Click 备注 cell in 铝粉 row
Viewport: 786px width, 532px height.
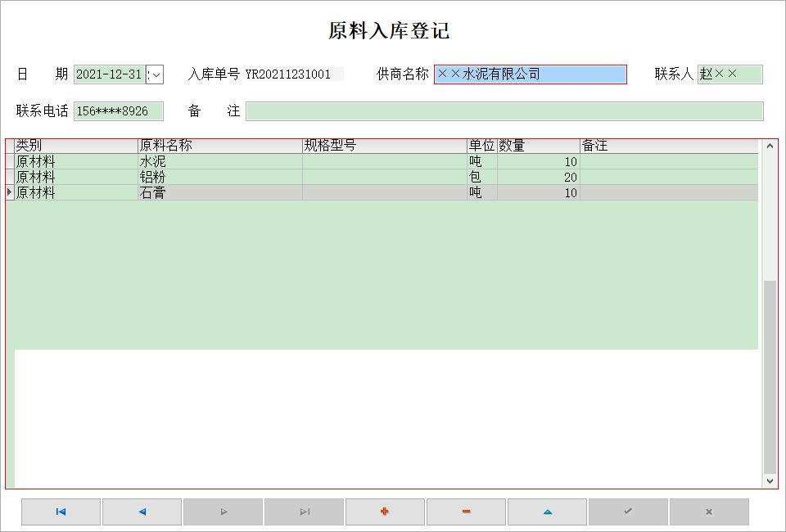669,177
